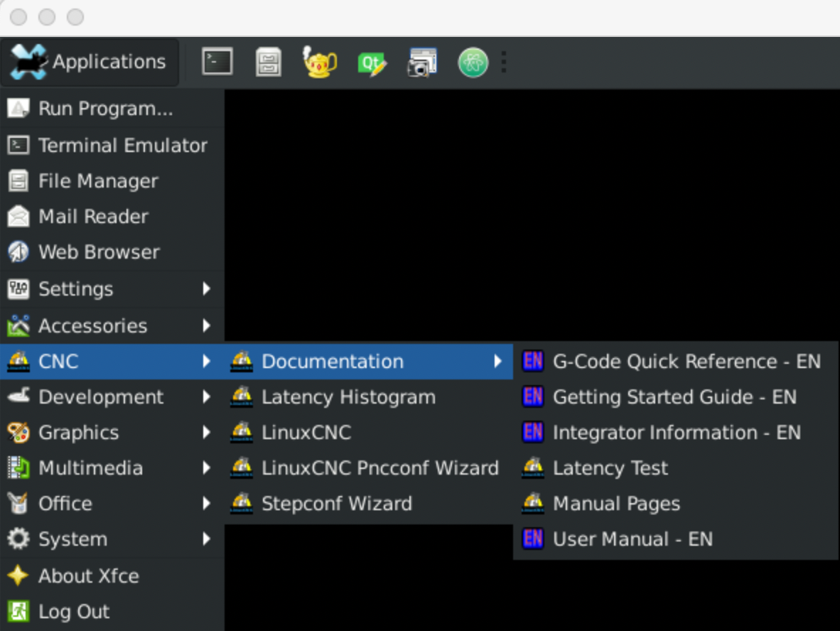Select the Accessories category label
This screenshot has height=631, width=840.
[92, 325]
